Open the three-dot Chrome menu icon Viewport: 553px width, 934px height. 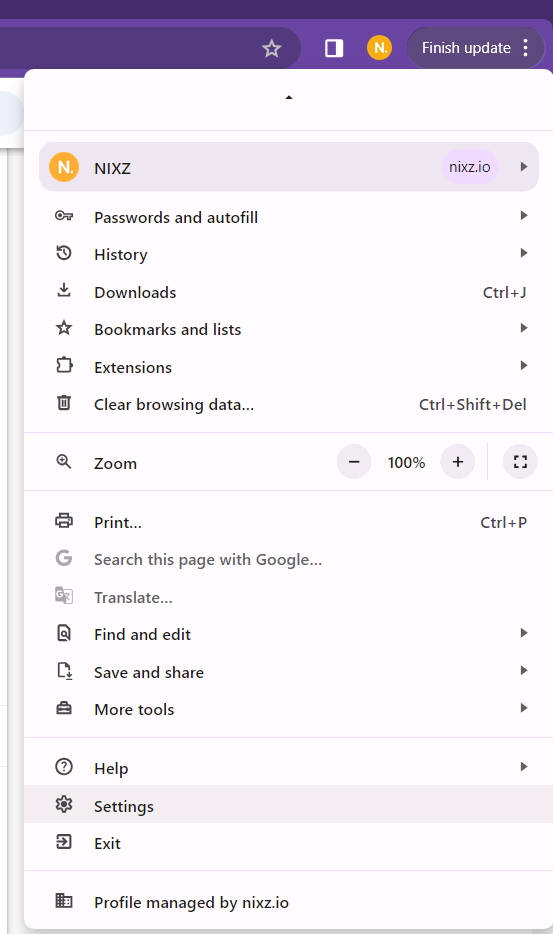pos(526,48)
